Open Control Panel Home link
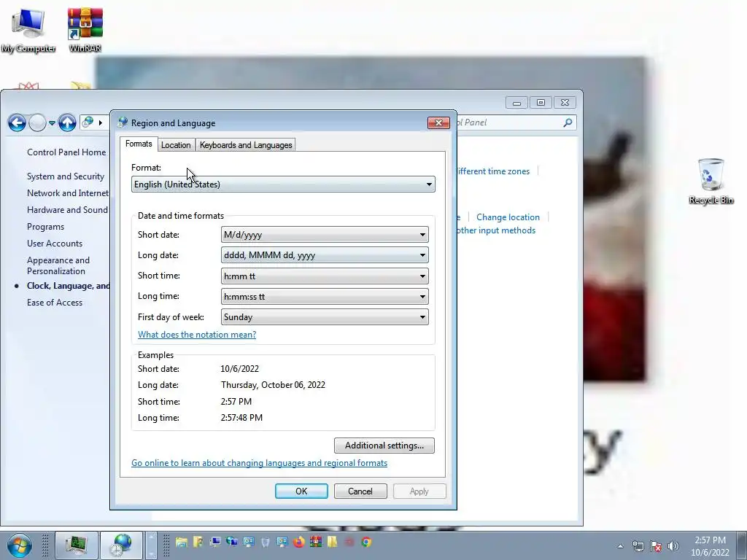Image resolution: width=747 pixels, height=560 pixels. coord(66,152)
